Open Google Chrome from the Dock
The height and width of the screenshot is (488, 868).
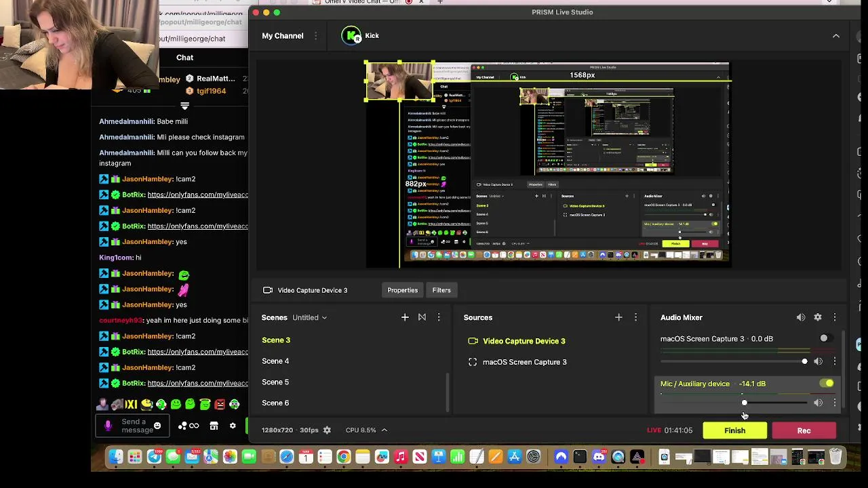coord(344,457)
